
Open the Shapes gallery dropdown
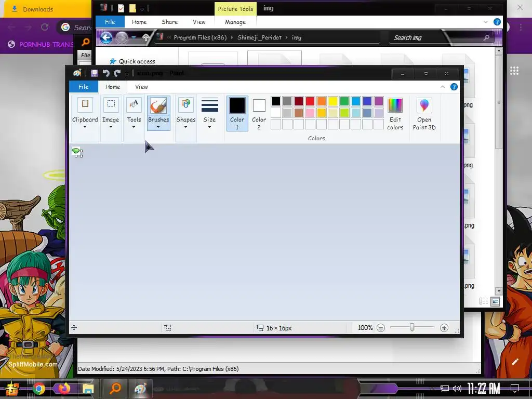click(x=185, y=113)
